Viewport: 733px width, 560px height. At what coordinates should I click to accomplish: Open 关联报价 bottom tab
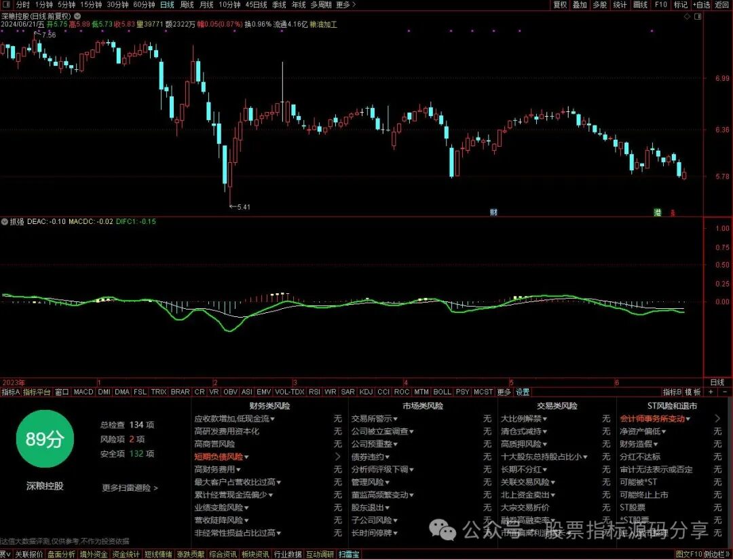click(29, 555)
